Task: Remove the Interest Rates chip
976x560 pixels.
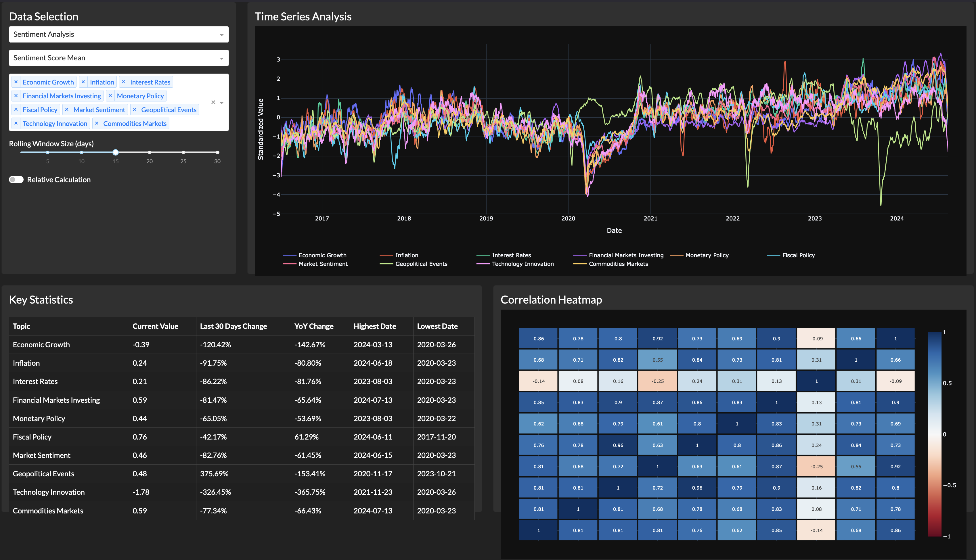Action: (123, 82)
